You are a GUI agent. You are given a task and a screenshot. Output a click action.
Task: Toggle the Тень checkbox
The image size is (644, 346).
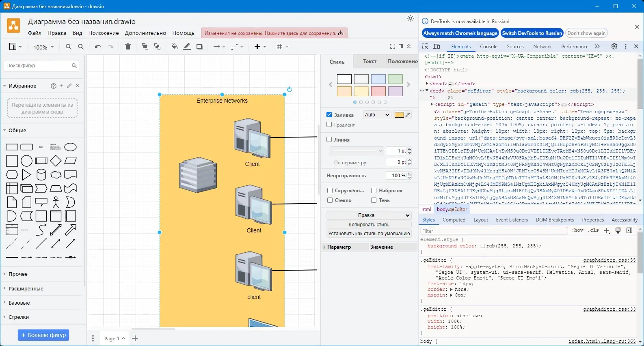[374, 200]
